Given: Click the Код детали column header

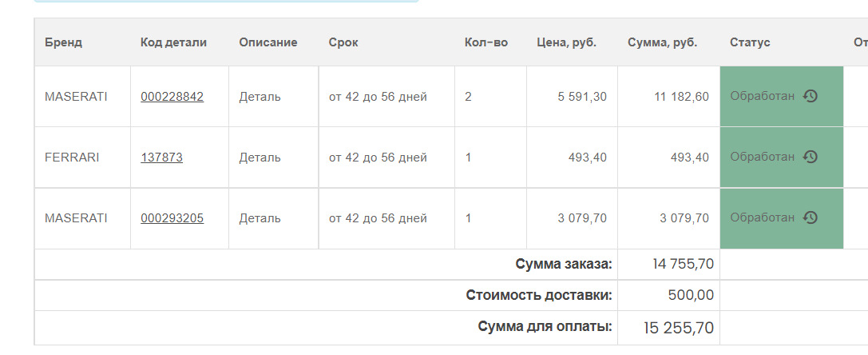Looking at the screenshot, I should click(x=173, y=42).
